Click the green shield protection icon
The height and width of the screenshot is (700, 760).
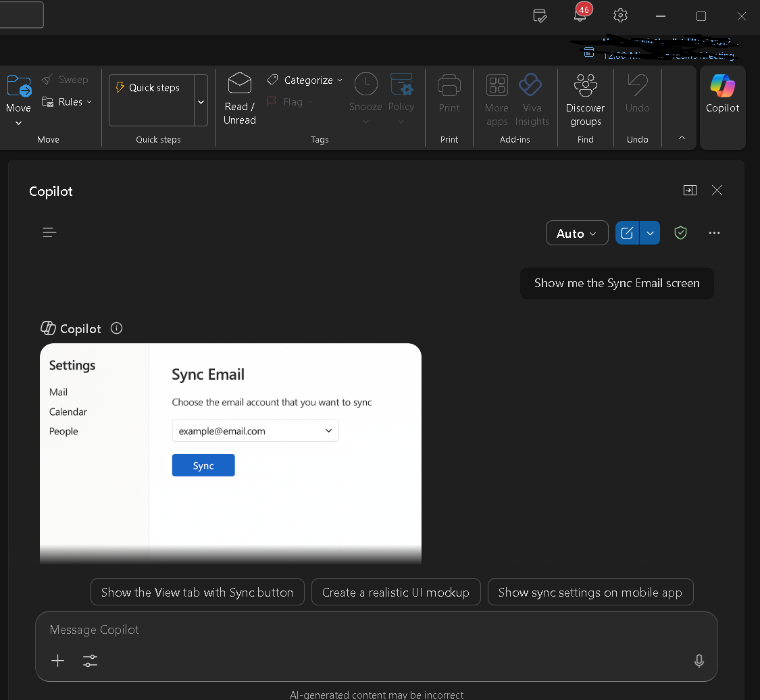coord(680,233)
